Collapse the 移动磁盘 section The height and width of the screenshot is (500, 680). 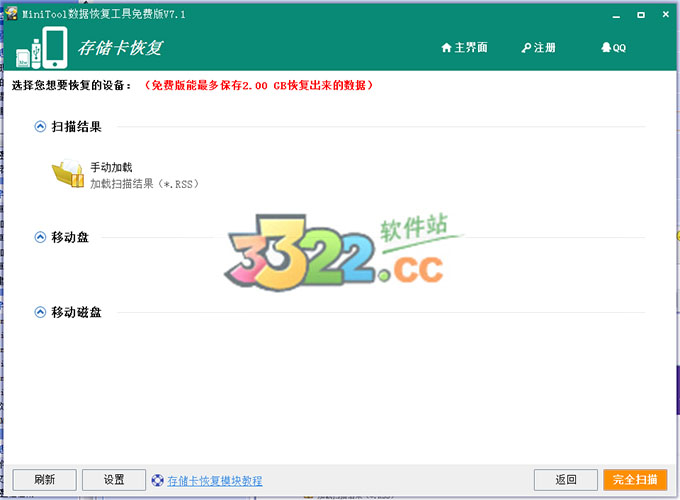tap(40, 312)
